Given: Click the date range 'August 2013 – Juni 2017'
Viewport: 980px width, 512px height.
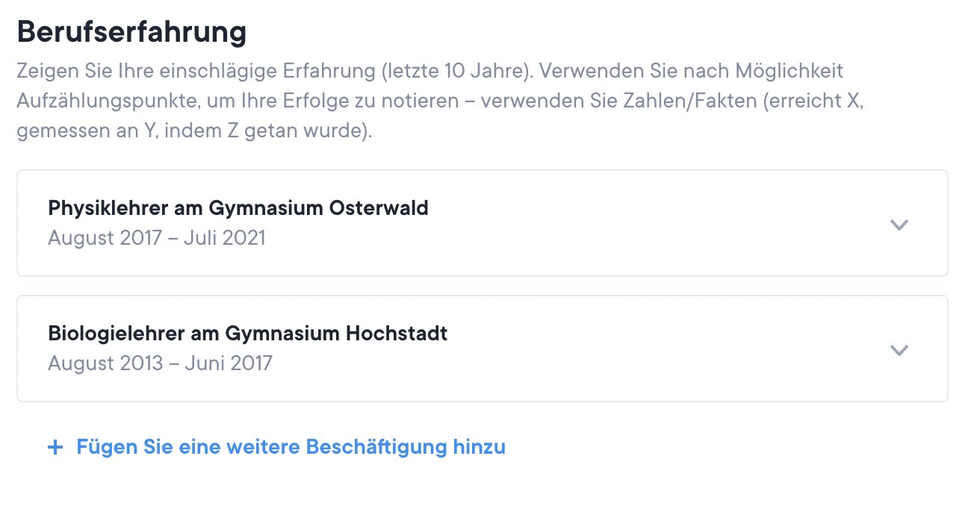Looking at the screenshot, I should coord(160,363).
